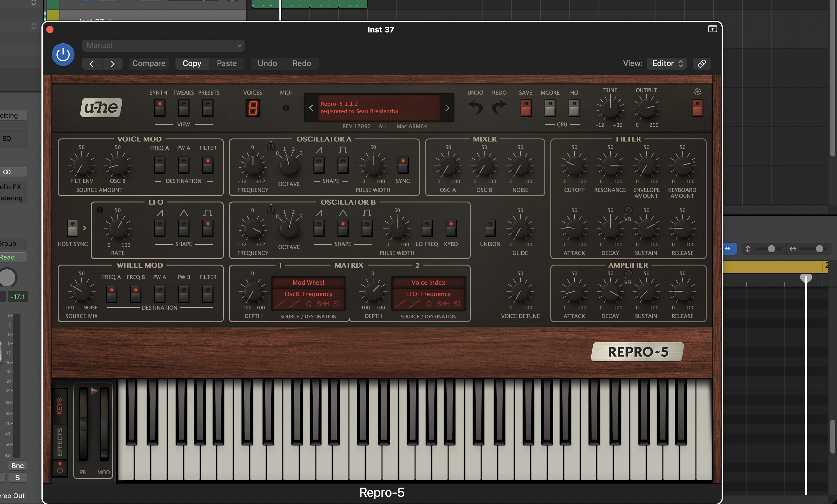Click the u-he logo badge
Image resolution: width=837 pixels, height=504 pixels.
[101, 108]
